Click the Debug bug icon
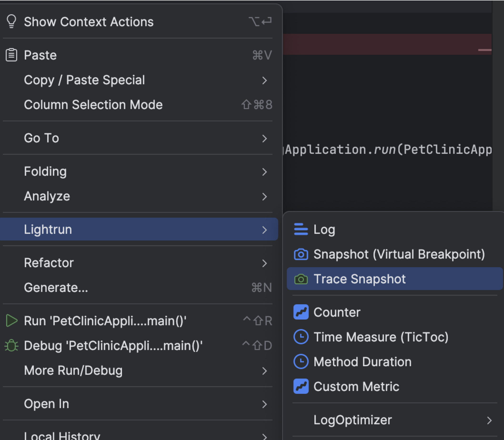 tap(11, 345)
